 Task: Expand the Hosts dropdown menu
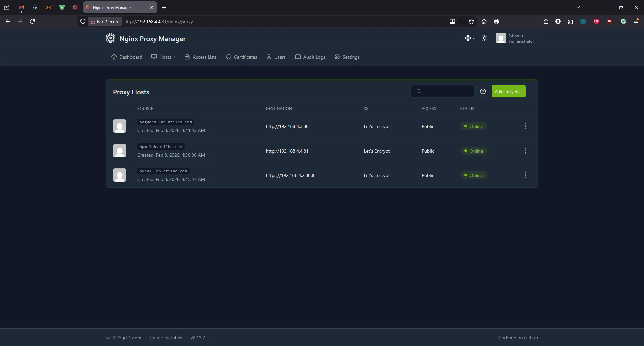click(x=163, y=57)
